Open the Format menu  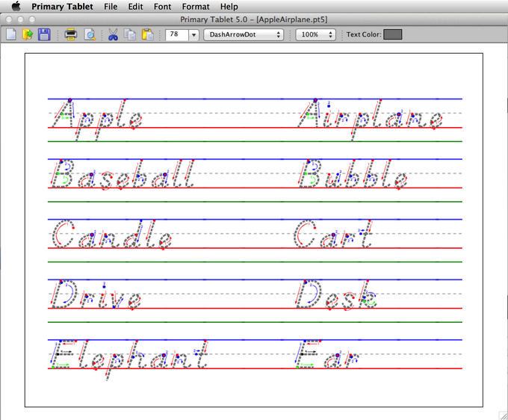point(196,6)
